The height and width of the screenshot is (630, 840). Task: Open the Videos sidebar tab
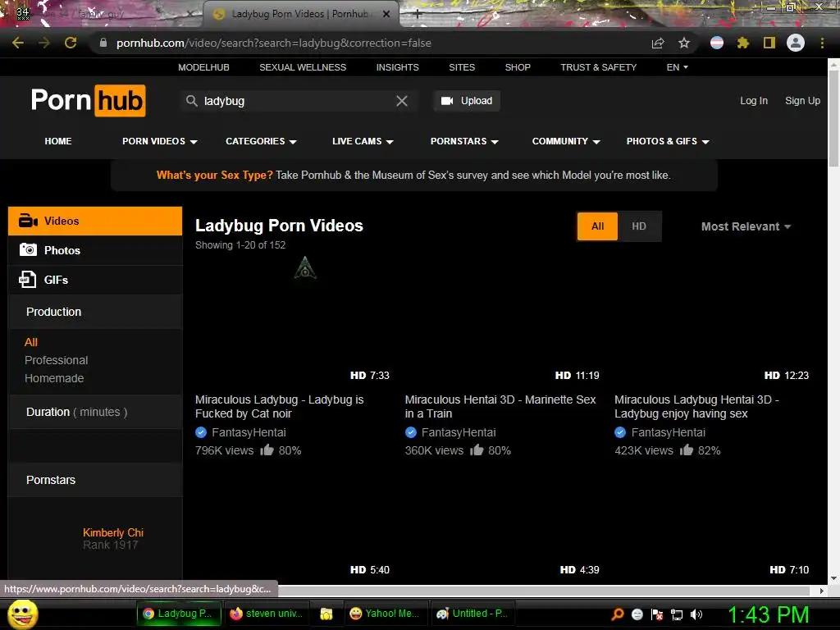click(x=95, y=221)
